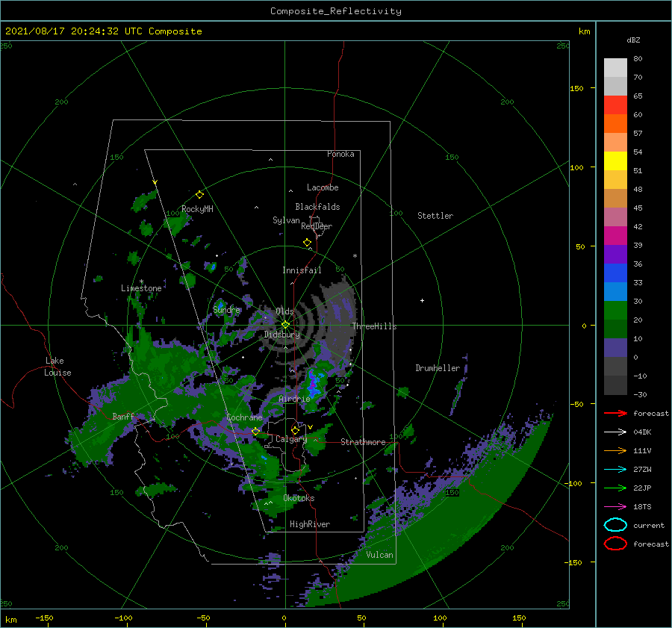Click the yellow diamond marker at Olds radar center

(285, 325)
